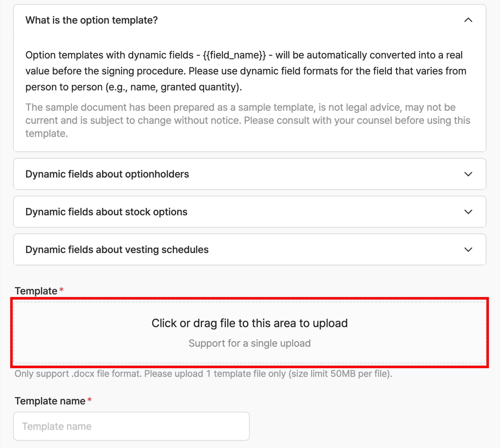501x448 pixels.
Task: Click red asterisk beside Template name label
Action: (90, 400)
